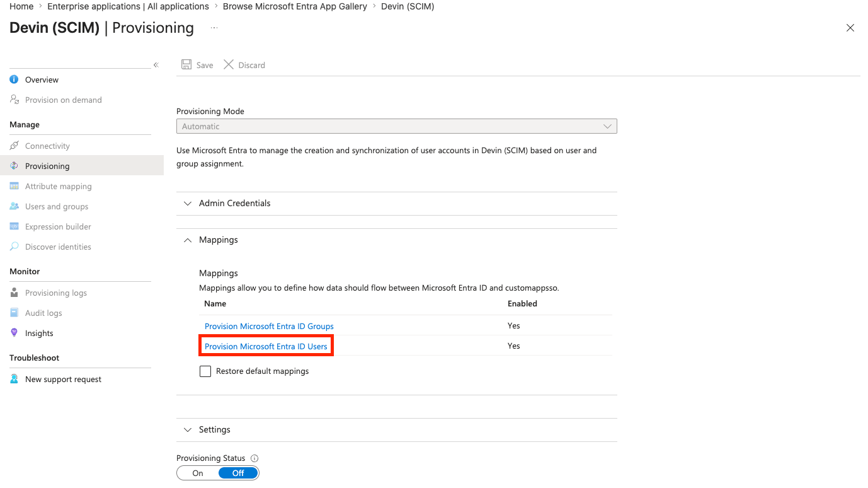Viewport: 868px width, 488px height.
Task: Create a New support request
Action: pos(63,379)
